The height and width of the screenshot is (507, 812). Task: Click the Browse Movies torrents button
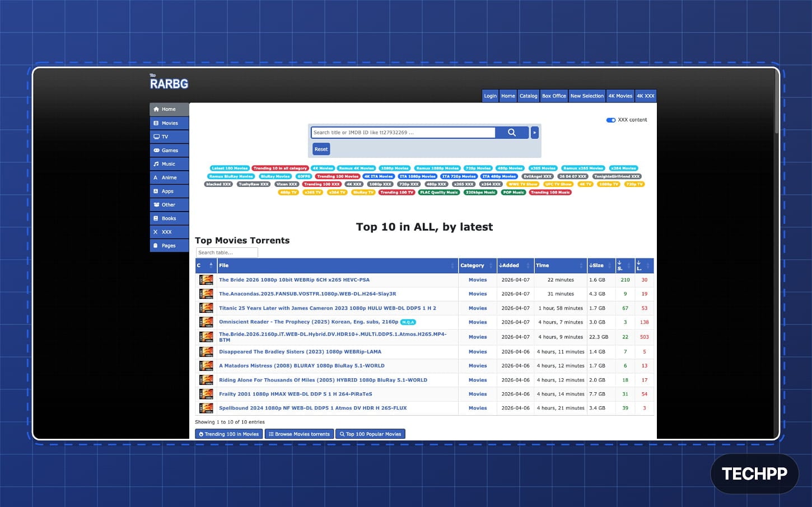(x=299, y=434)
